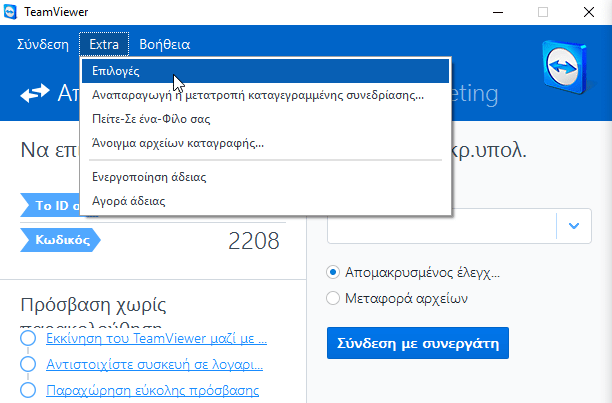The height and width of the screenshot is (403, 612).
Task: Choose Αγορά άδειας menu entry
Action: [x=265, y=201]
